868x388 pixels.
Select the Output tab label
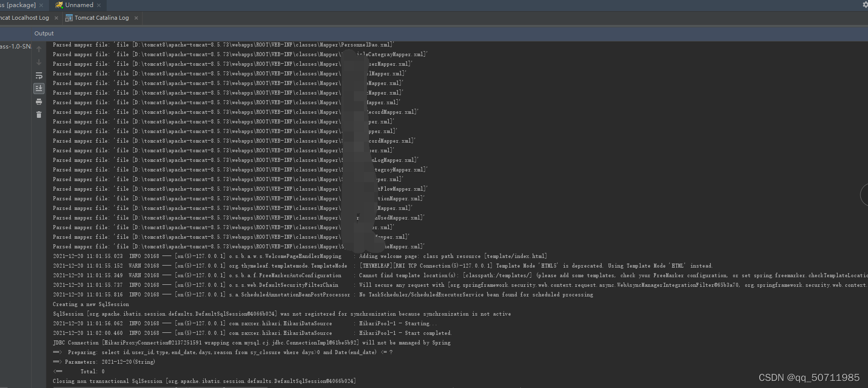(x=44, y=33)
